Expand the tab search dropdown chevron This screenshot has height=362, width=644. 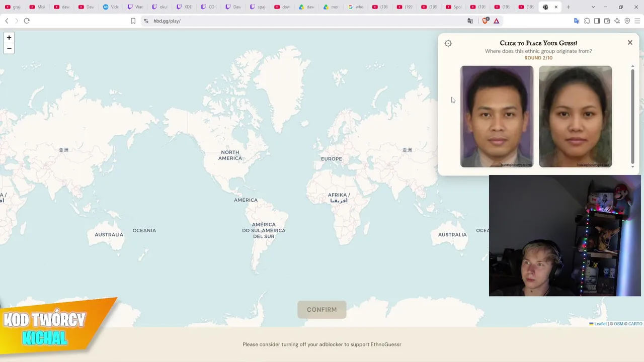593,7
